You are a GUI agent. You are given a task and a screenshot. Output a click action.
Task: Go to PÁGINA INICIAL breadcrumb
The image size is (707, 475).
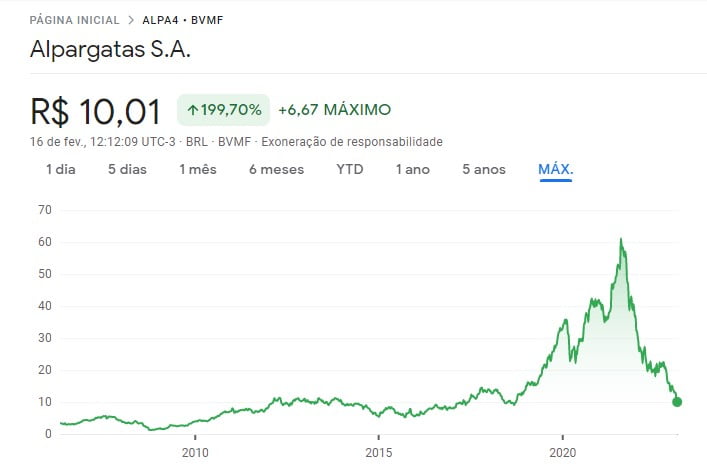pos(75,20)
